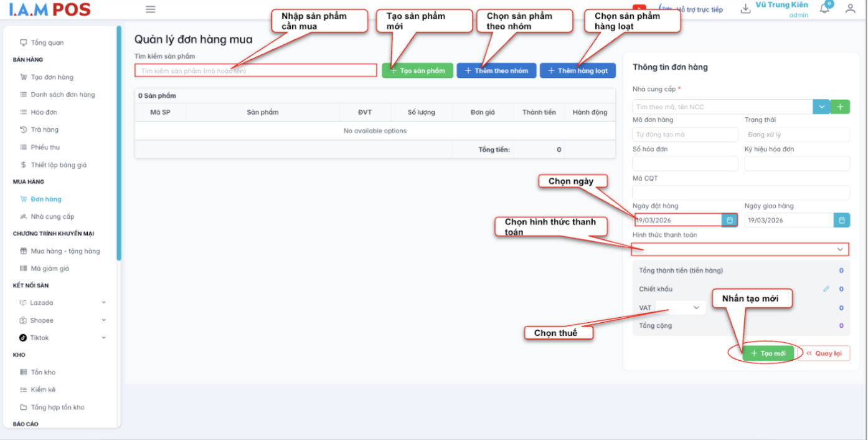Open calendar icon for Ngày đặt hàng
868x440 pixels.
730,220
